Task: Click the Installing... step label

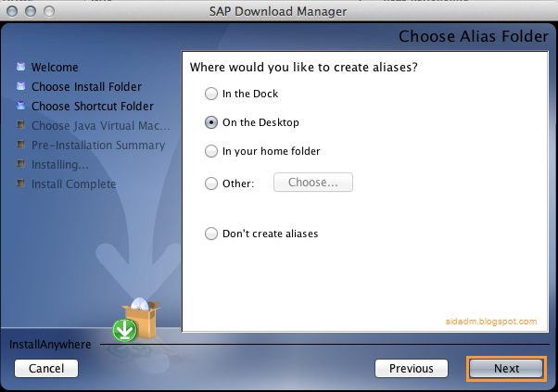Action: 59,165
